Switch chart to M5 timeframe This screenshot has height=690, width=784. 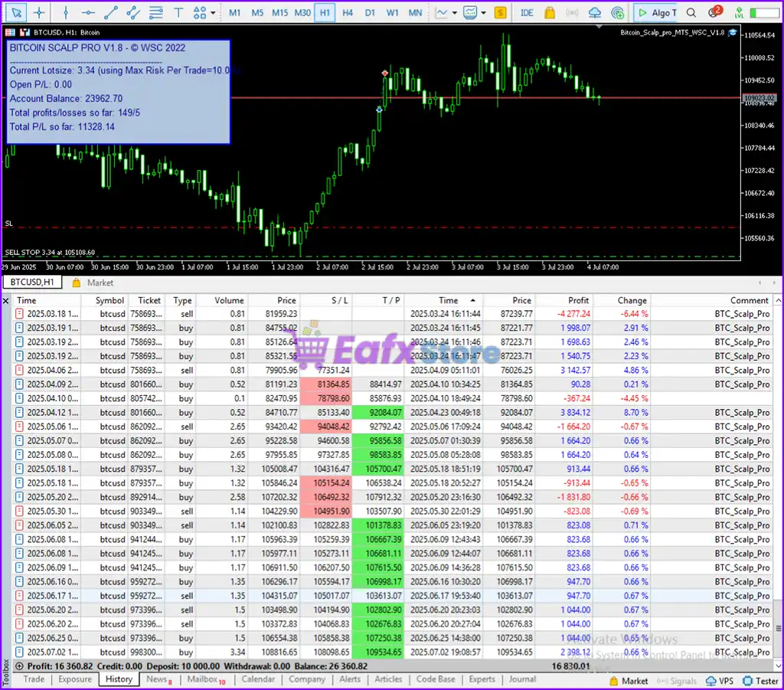[257, 12]
